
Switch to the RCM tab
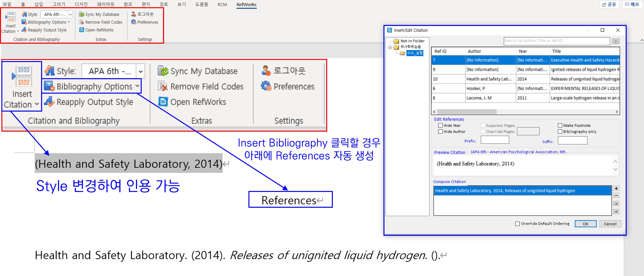(222, 4)
